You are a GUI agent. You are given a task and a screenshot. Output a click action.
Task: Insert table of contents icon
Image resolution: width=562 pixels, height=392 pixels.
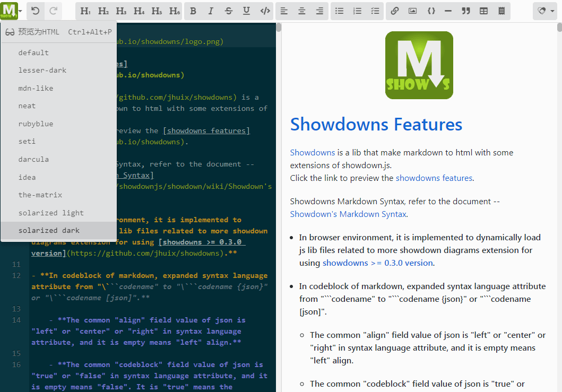click(x=502, y=11)
